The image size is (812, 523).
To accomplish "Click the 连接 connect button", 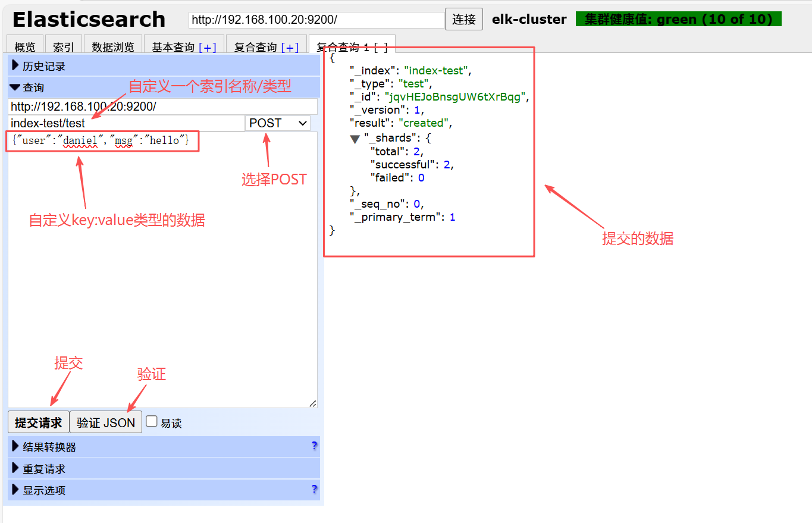I will tap(464, 19).
